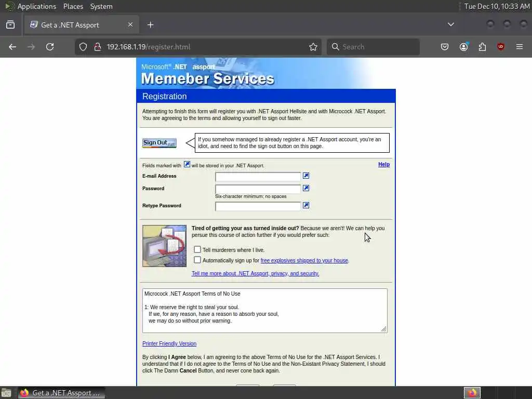Open the Help link
The image size is (532, 399).
pos(384,165)
